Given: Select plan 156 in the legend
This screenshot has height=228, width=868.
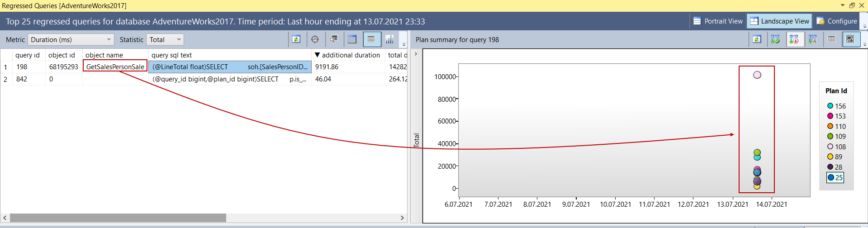Looking at the screenshot, I should 836,106.
